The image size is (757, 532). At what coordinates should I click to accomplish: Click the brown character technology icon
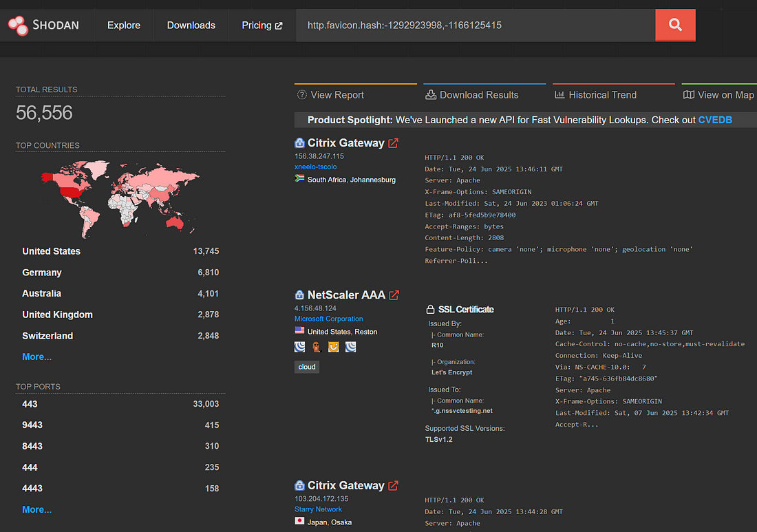(x=317, y=348)
